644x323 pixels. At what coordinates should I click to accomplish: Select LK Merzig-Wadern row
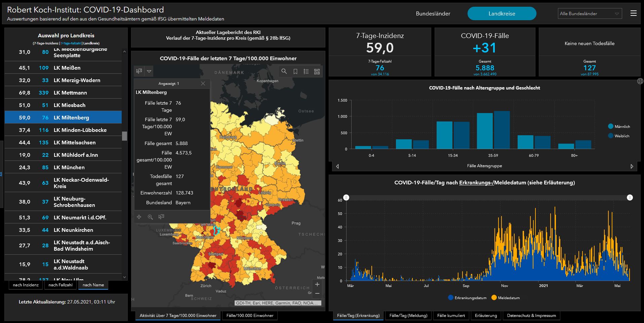pyautogui.click(x=63, y=80)
